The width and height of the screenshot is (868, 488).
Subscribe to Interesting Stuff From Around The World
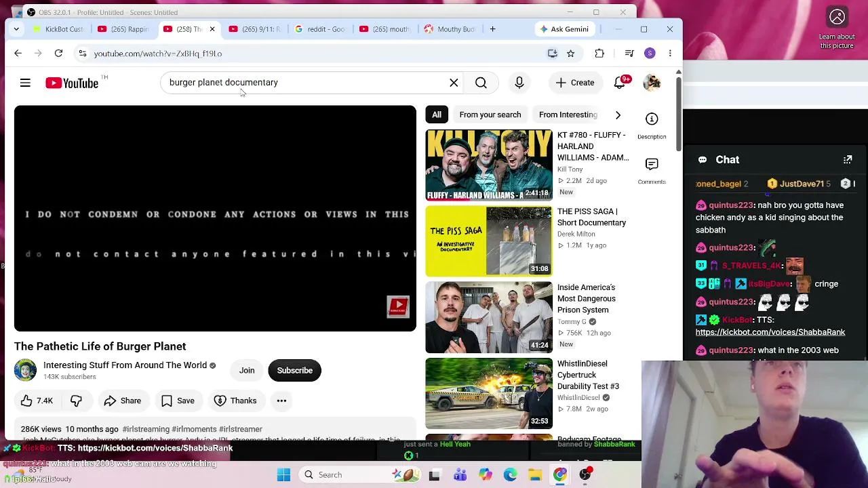(295, 371)
